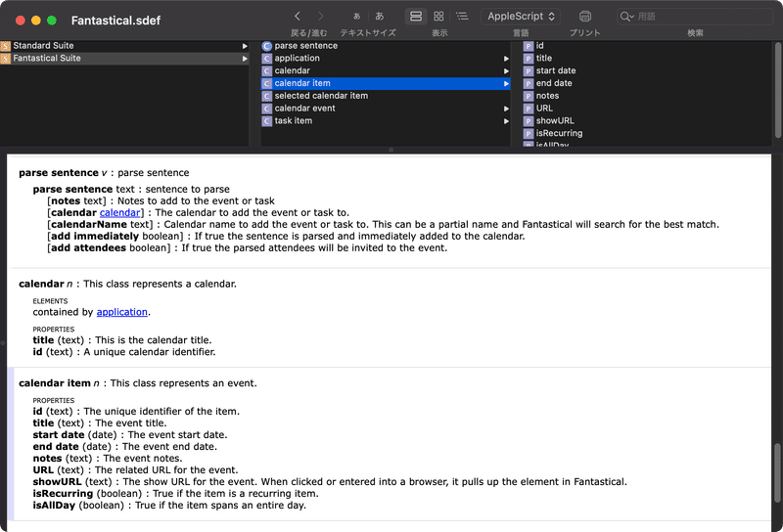Switch to grid view icon

(x=438, y=17)
